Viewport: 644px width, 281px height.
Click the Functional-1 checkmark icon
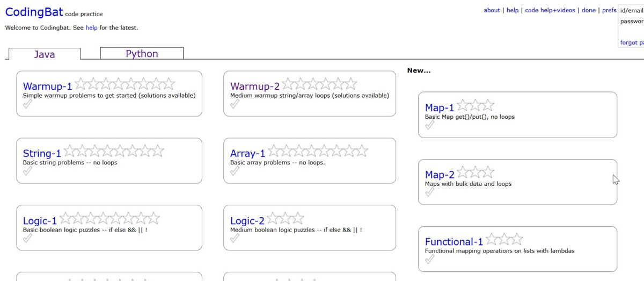click(429, 260)
